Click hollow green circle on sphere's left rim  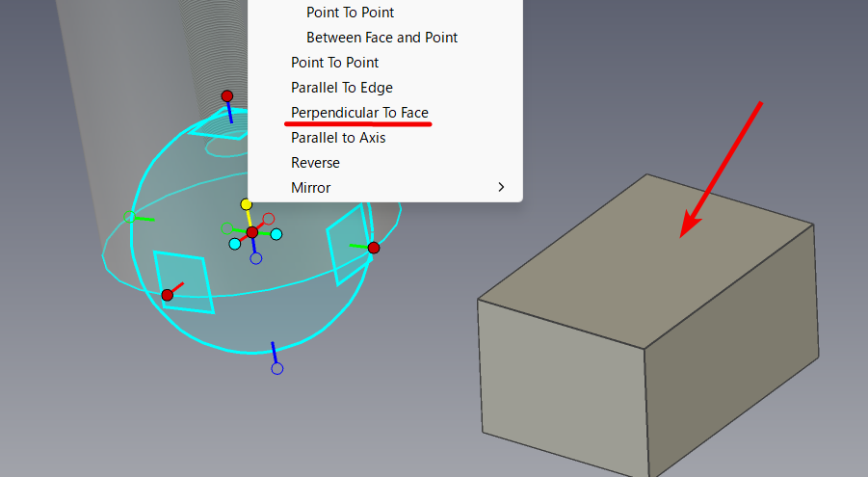click(129, 217)
